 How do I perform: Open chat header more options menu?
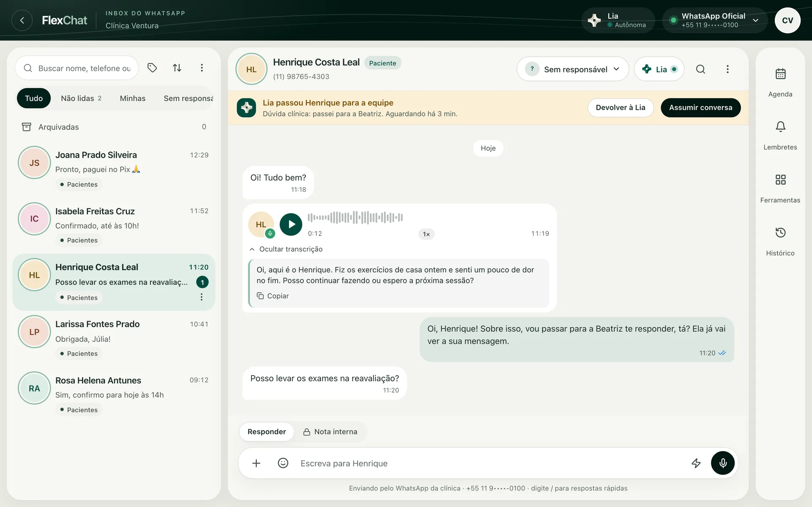(727, 69)
